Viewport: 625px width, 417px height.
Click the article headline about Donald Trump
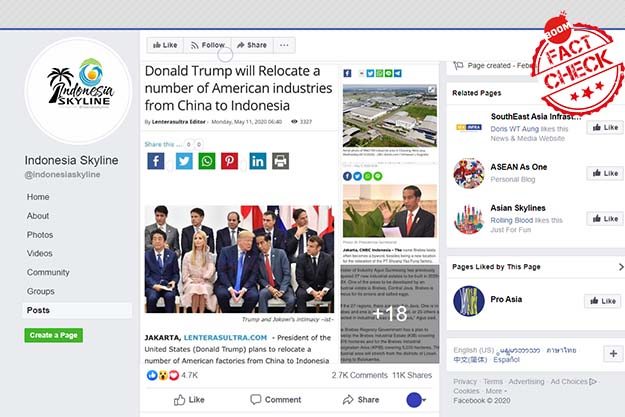click(x=238, y=88)
